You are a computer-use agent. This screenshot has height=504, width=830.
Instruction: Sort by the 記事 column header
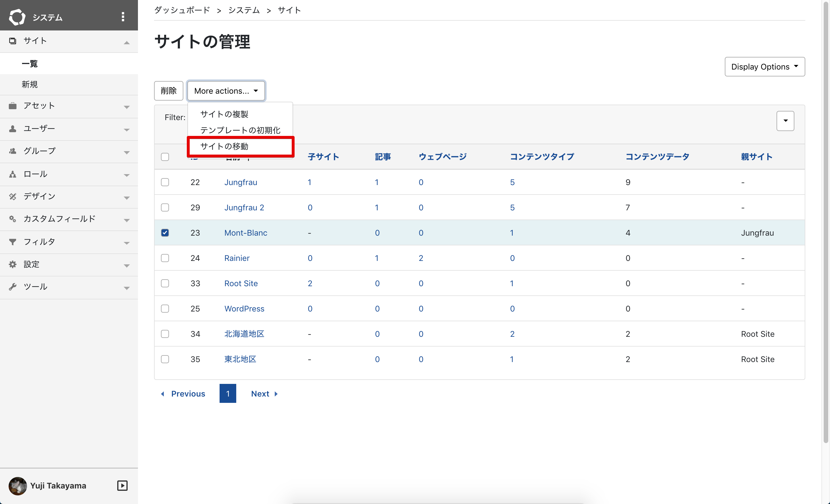[383, 157]
